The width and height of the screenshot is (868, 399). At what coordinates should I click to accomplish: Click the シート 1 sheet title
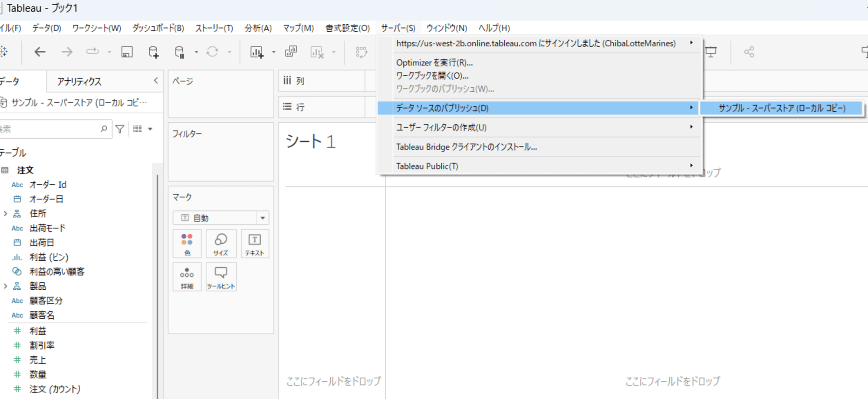click(x=311, y=142)
